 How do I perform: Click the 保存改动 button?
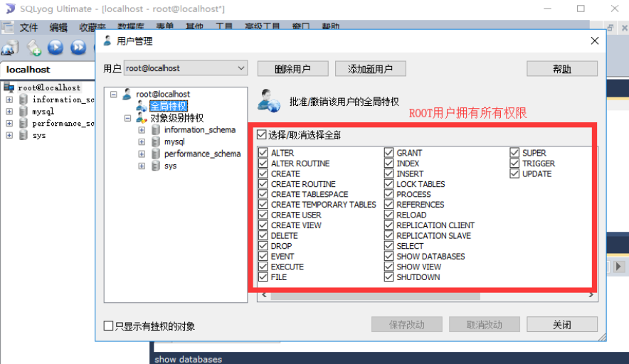(x=407, y=324)
